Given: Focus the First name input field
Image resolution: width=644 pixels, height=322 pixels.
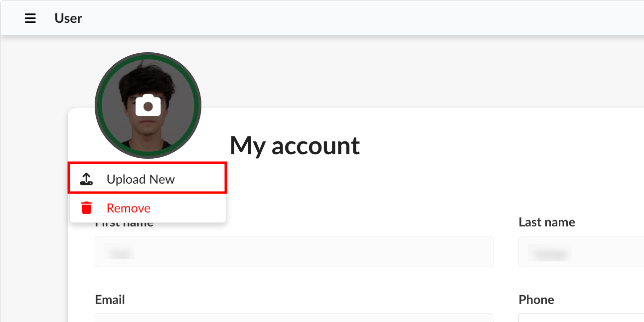Looking at the screenshot, I should tap(294, 252).
